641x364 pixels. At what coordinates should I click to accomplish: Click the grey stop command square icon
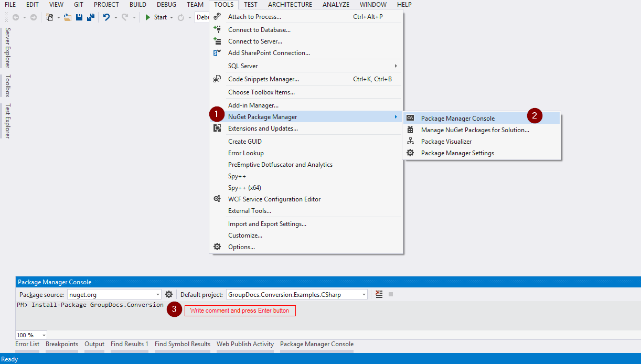(390, 295)
